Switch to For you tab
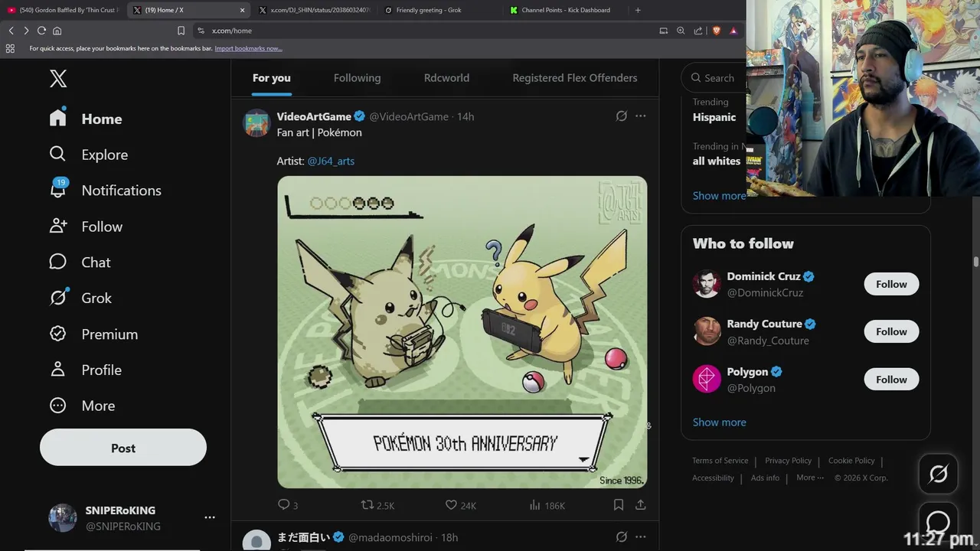Viewport: 980px width, 551px height. click(x=272, y=78)
